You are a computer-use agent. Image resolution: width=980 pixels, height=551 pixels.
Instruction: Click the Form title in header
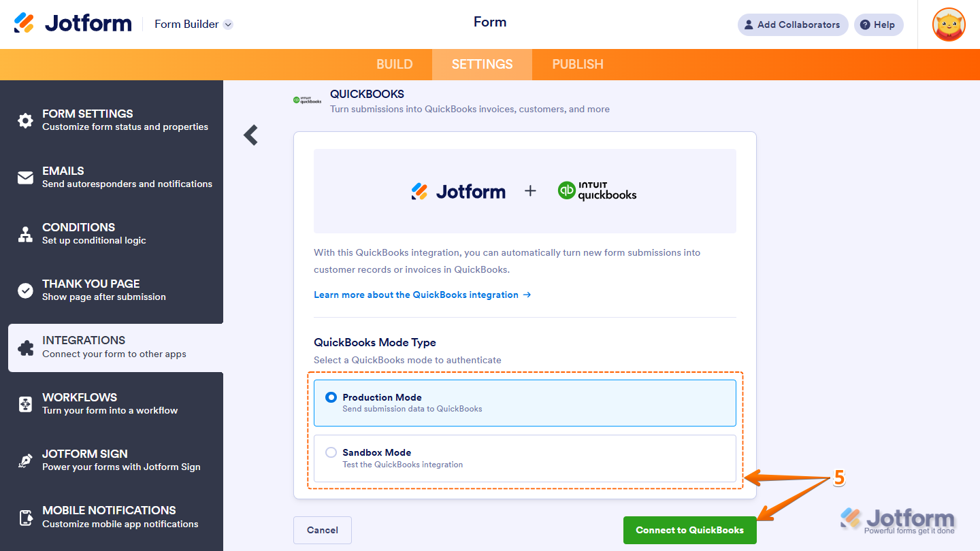(x=490, y=22)
